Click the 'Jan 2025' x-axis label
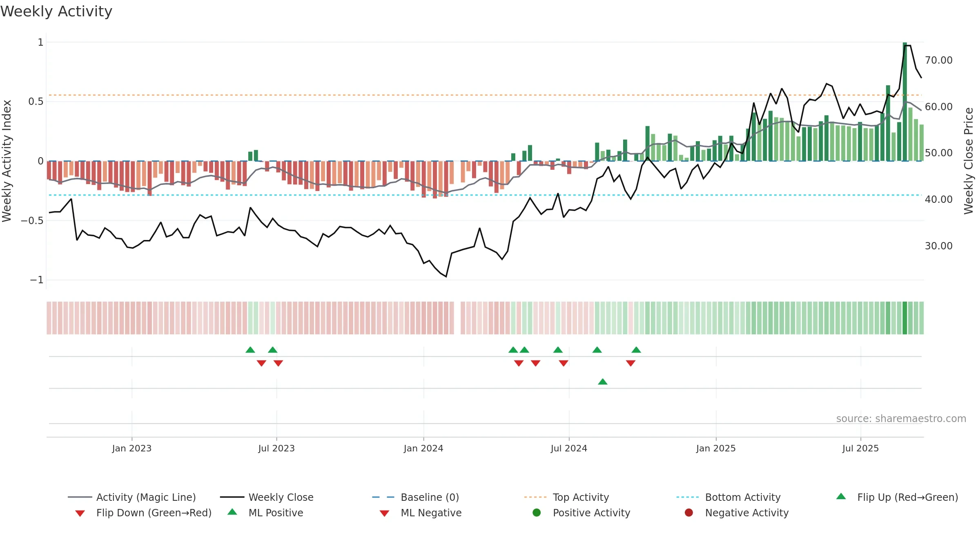The image size is (980, 551). tap(716, 449)
